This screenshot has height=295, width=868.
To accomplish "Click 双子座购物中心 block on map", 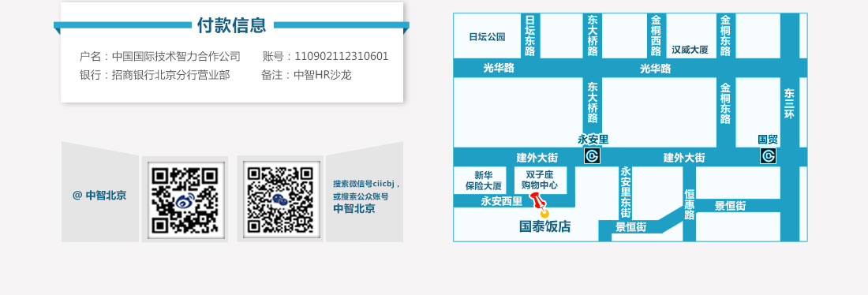I will point(540,181).
